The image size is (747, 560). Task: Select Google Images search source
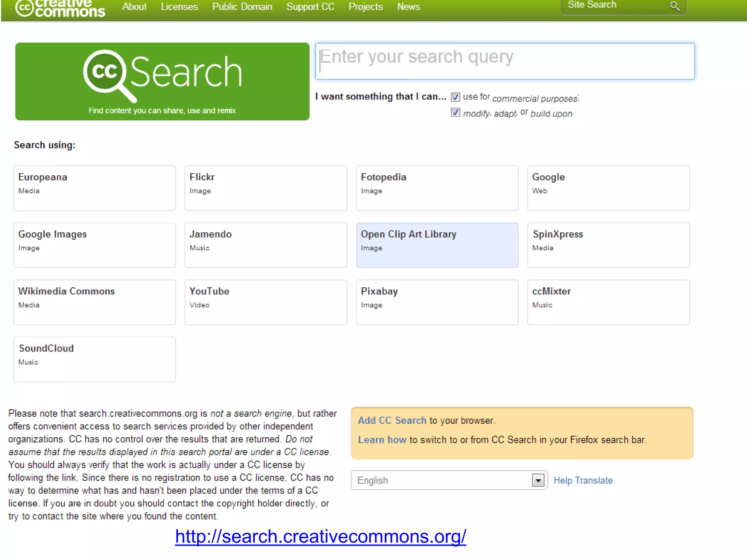pos(94,245)
